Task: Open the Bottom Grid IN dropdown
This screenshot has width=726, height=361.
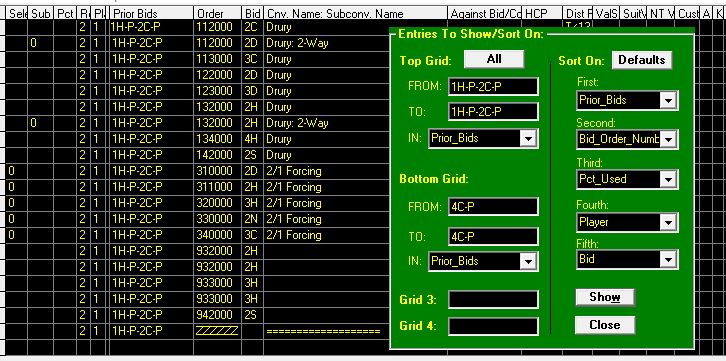Action: click(x=528, y=262)
